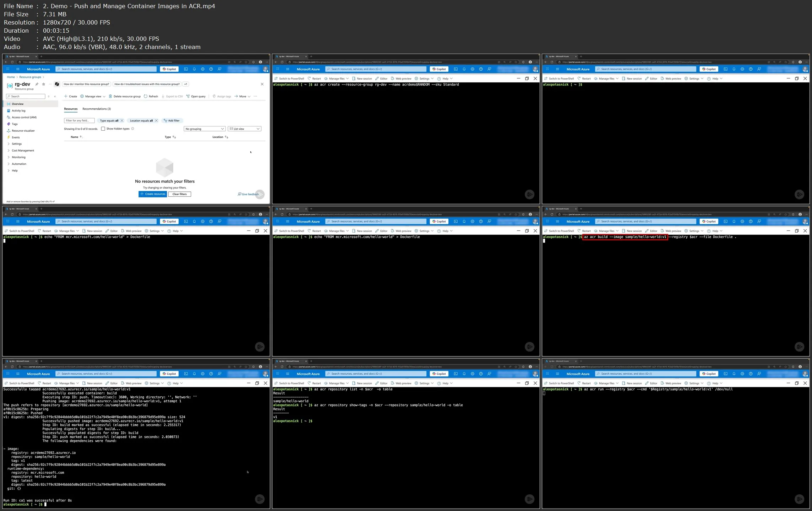The width and height of the screenshot is (812, 511).
Task: Click the +1 suggestions chip
Action: tap(186, 84)
